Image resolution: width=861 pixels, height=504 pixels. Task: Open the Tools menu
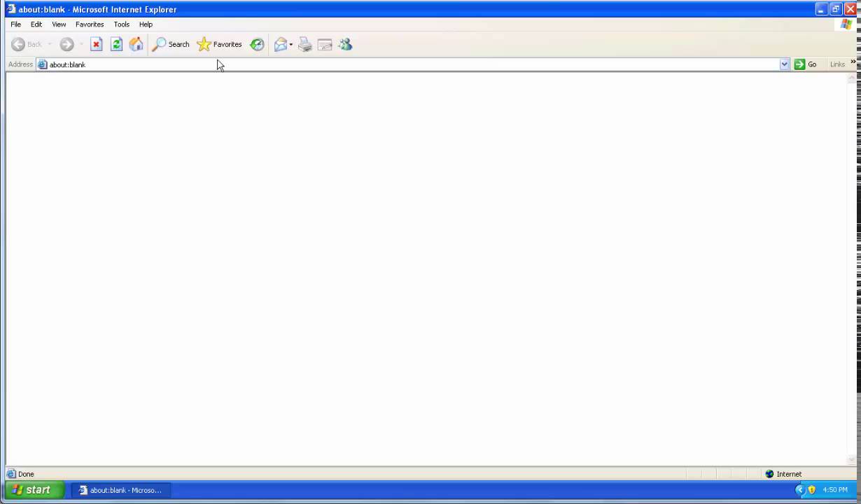[x=122, y=24]
